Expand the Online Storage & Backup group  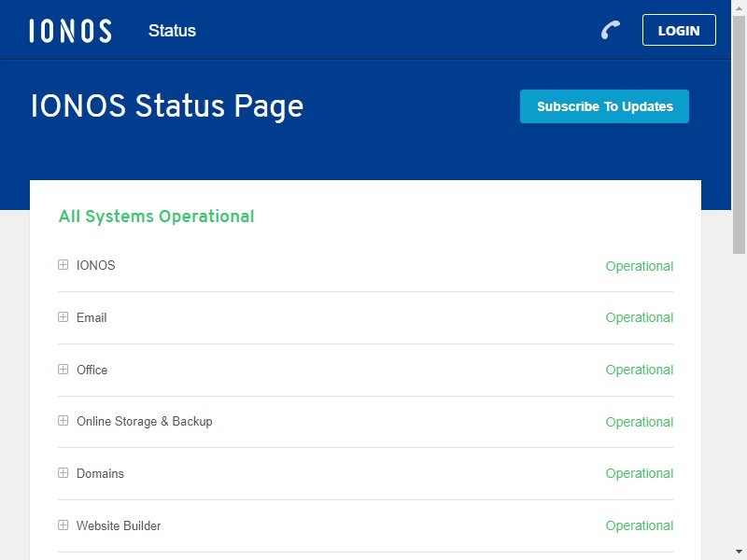[x=63, y=421]
